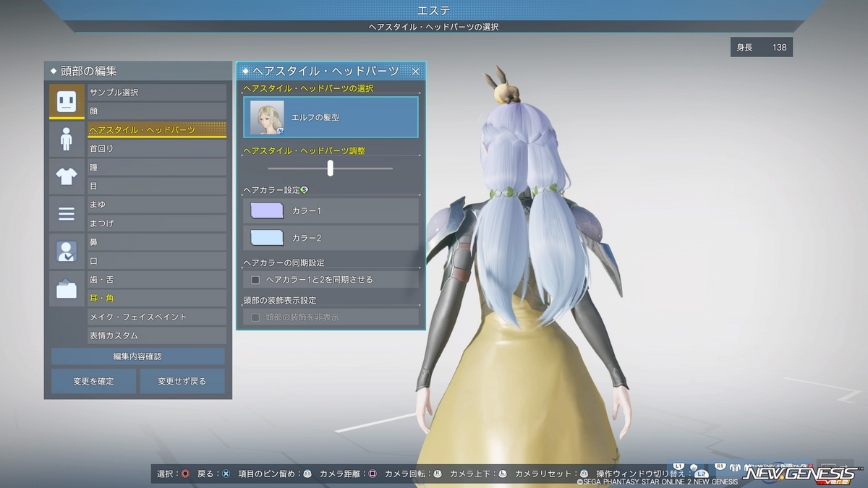Click the circle 選択 button icon
868x488 pixels.
pyautogui.click(x=185, y=474)
